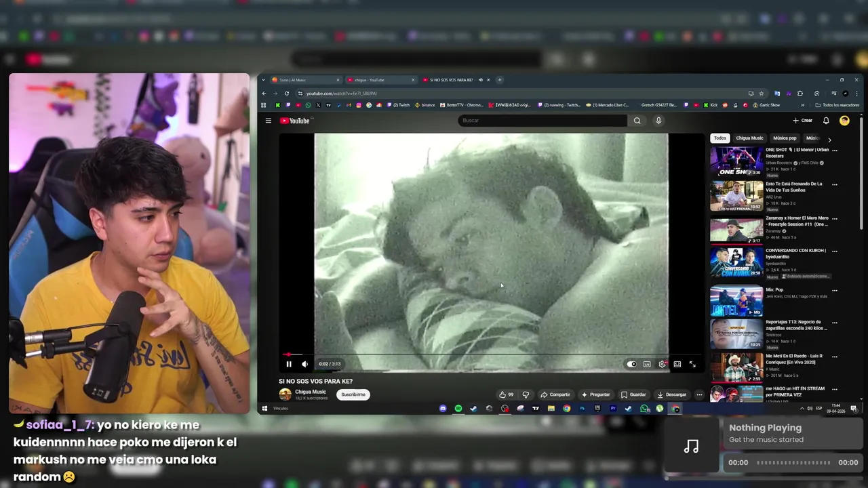The image size is (868, 488).
Task: Bookmark this page with the star icon
Action: pyautogui.click(x=762, y=94)
